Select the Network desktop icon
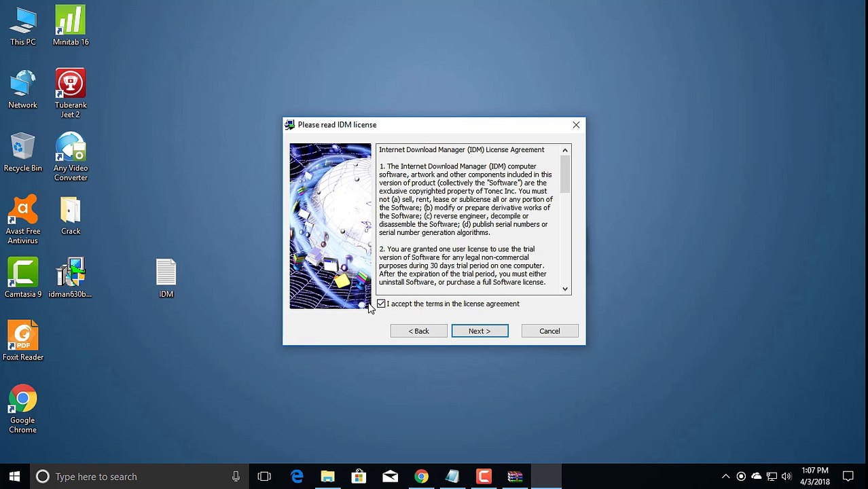Viewport: 868px width, 489px height. pos(22,89)
